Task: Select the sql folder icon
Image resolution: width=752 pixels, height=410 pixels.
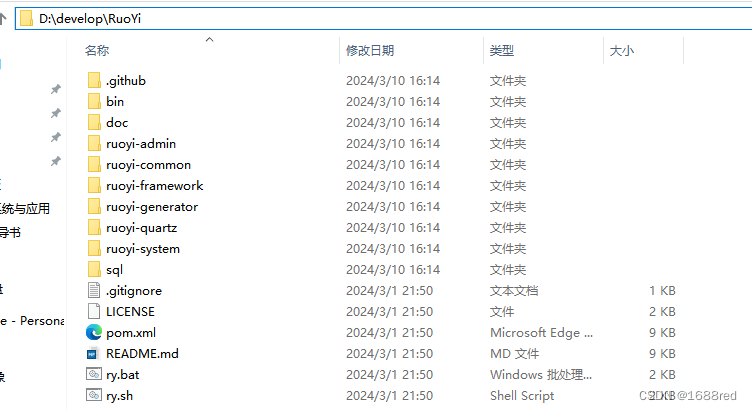Action: click(x=94, y=269)
